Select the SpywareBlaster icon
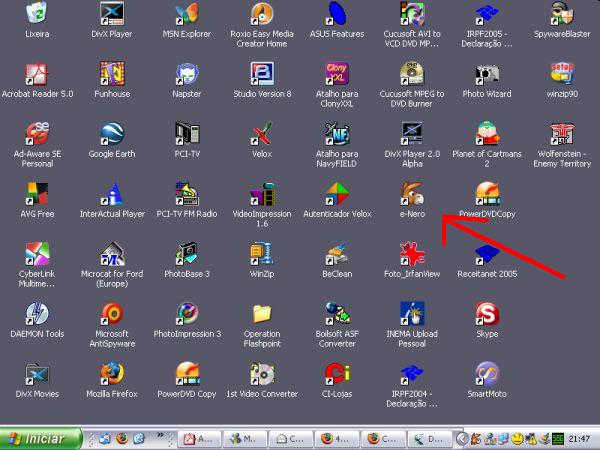This screenshot has width=600, height=450. point(562,13)
